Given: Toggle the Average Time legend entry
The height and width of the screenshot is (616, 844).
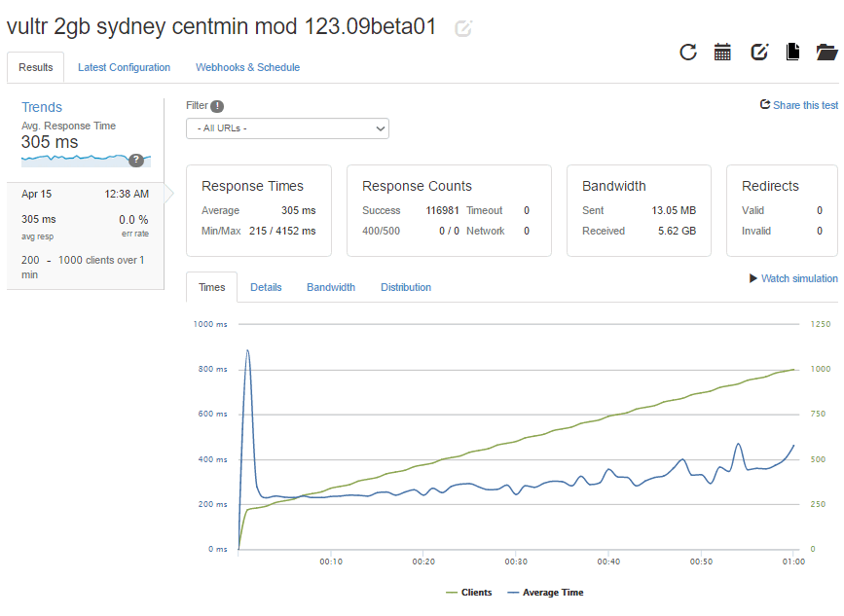Looking at the screenshot, I should pos(546,593).
